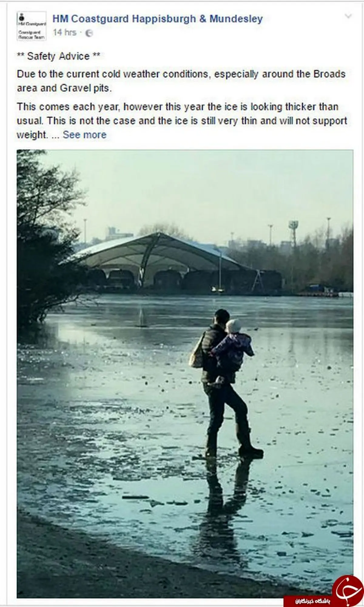
Task: Open HM Coastguard Happisburgh & Mundesley page
Action: [157, 19]
